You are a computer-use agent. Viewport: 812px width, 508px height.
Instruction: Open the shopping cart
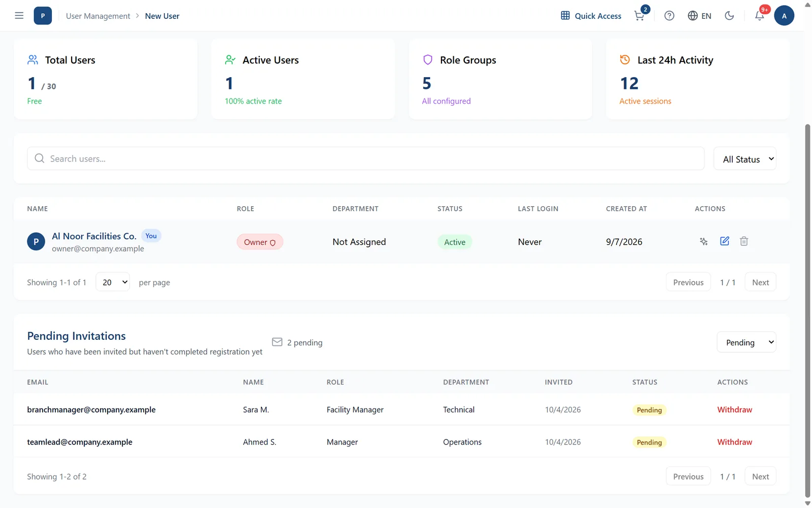640,15
